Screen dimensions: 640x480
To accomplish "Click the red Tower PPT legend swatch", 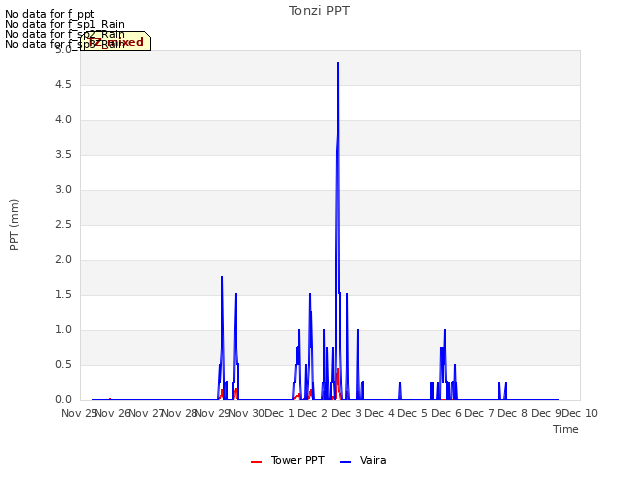I will [x=256, y=462].
